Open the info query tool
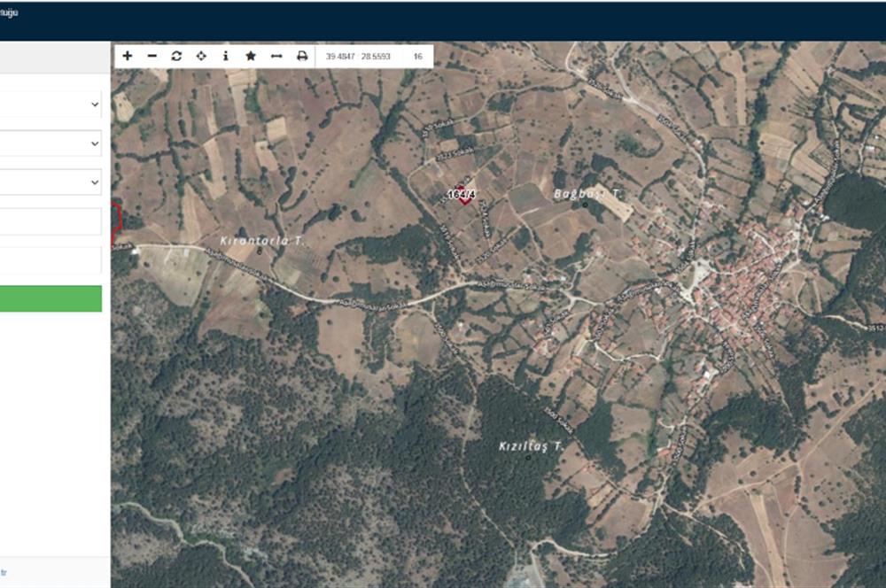Screen dimensions: 886x588 (226, 56)
